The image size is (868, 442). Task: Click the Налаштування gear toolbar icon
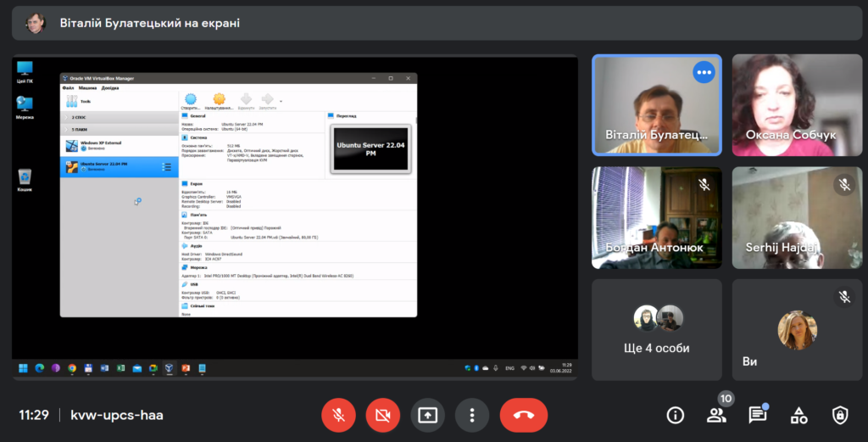(220, 101)
